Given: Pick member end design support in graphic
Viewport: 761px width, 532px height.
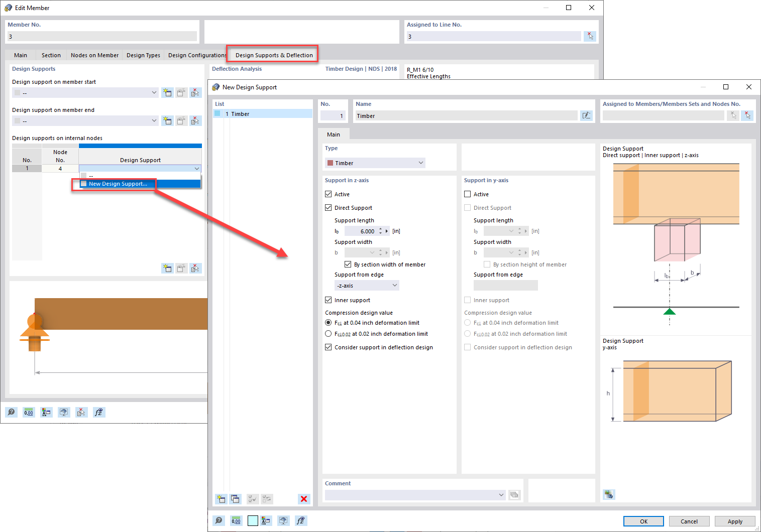Looking at the screenshot, I should 195,121.
